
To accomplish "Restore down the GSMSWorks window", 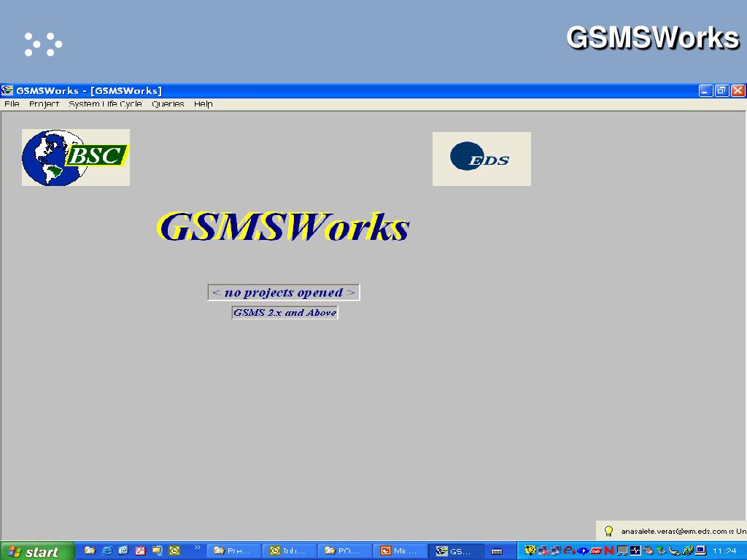I will click(x=721, y=90).
